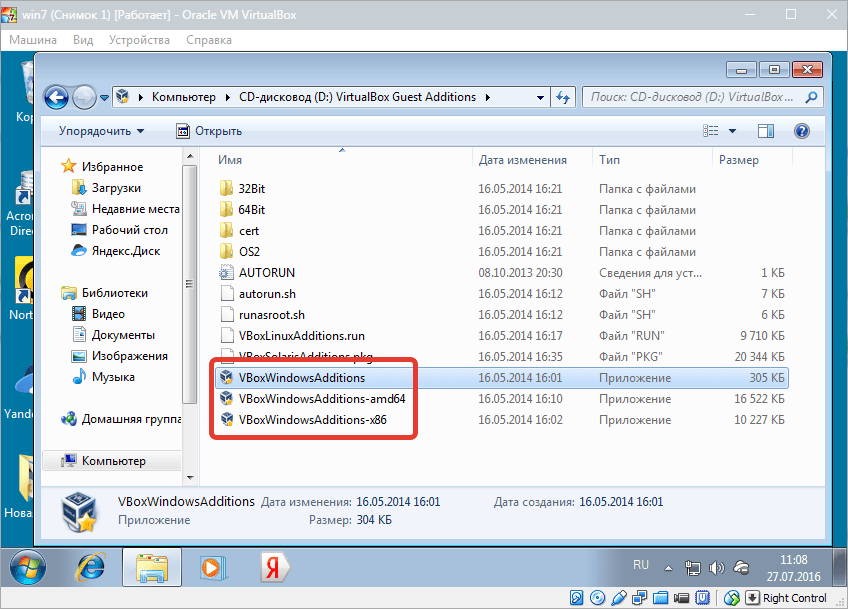The image size is (848, 609).
Task: Click the Открыть toolbar button
Action: pyautogui.click(x=209, y=131)
